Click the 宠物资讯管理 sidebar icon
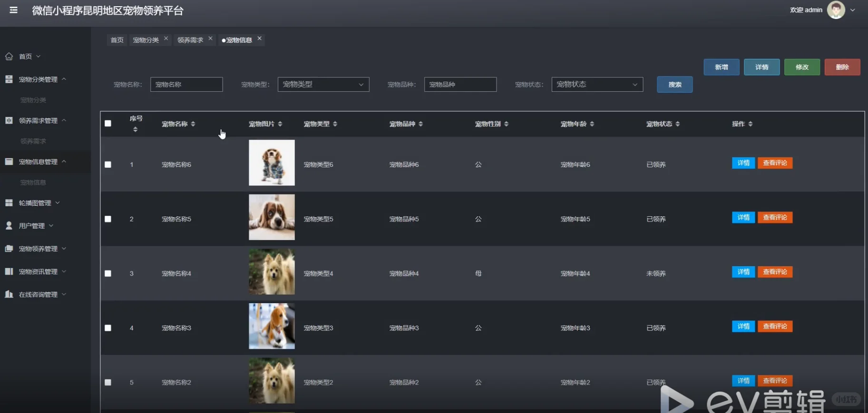The width and height of the screenshot is (868, 413). (9, 271)
